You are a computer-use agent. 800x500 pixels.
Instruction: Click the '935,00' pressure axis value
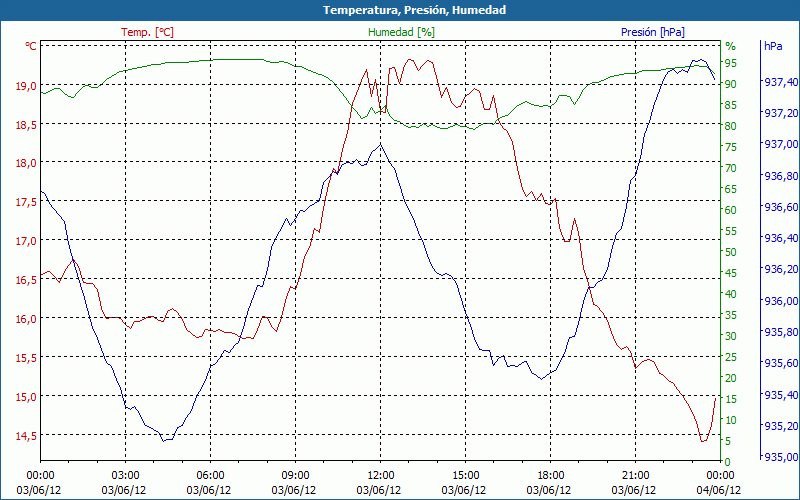coord(779,457)
